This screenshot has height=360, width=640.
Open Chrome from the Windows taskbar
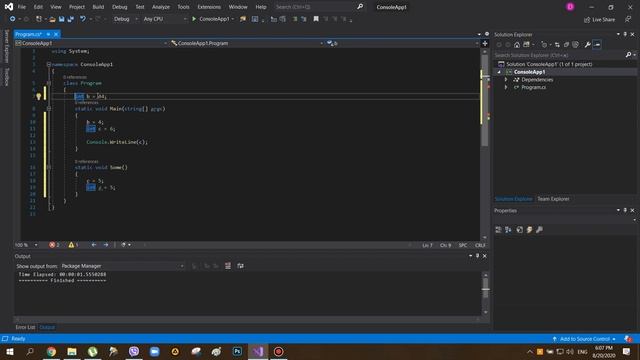(x=51, y=351)
